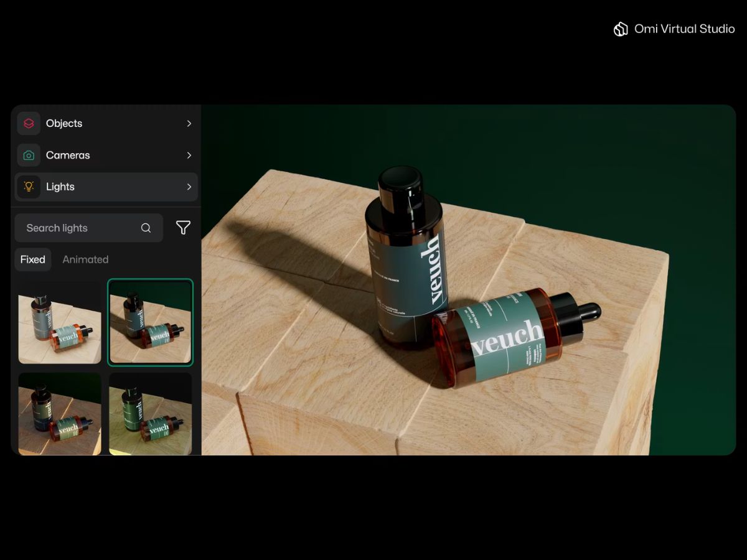Select the bright white lighting preset thumbnail

coord(60,322)
